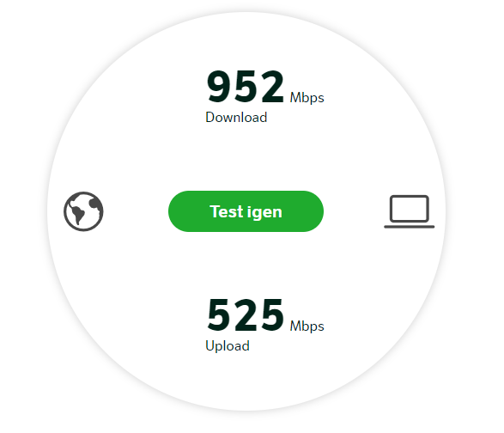The height and width of the screenshot is (433, 504).
Task: Tap the world globe symbol
Action: pos(83,211)
